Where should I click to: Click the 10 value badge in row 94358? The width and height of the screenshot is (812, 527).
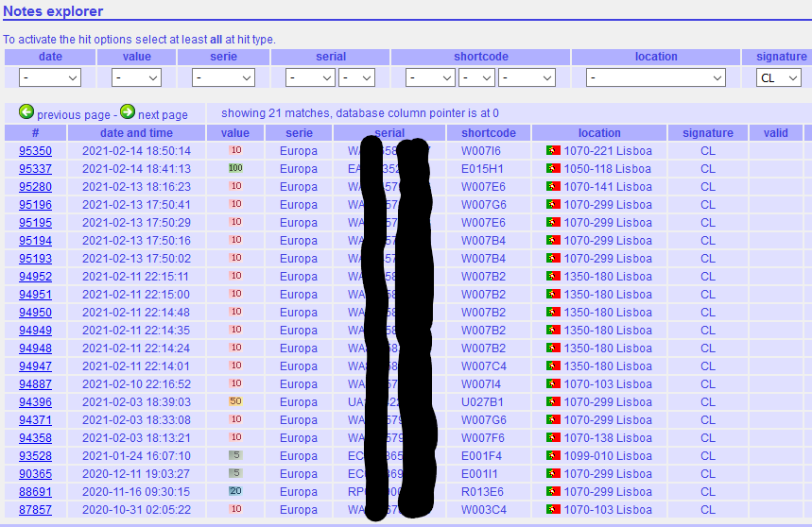click(235, 437)
